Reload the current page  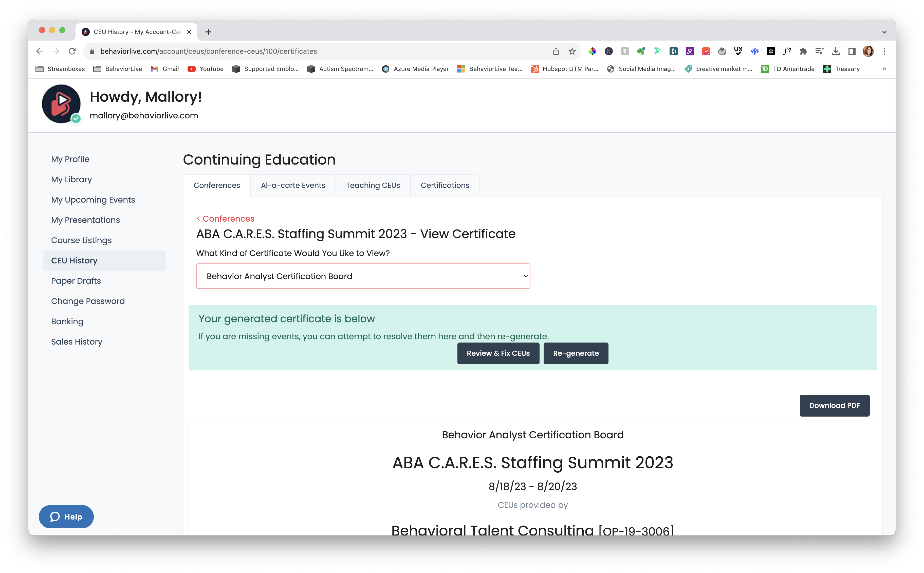click(72, 51)
